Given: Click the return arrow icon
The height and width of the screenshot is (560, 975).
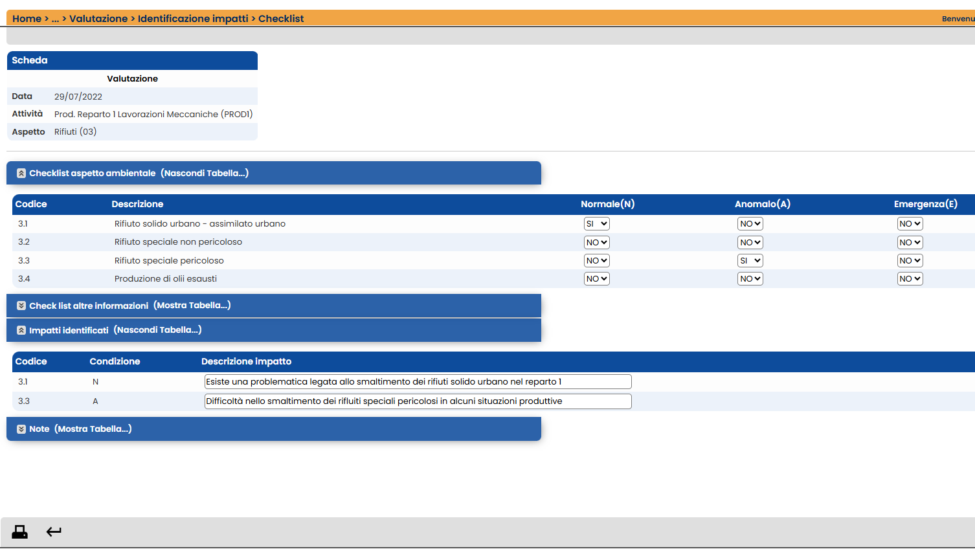Looking at the screenshot, I should (x=54, y=532).
